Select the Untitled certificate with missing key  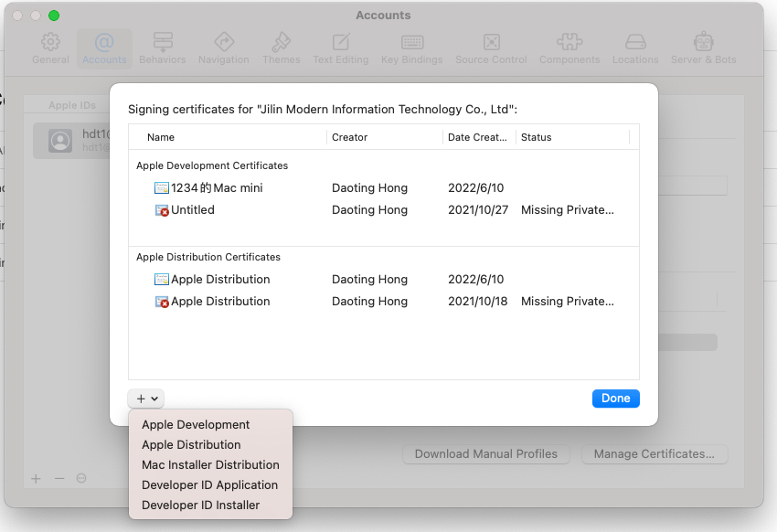click(x=193, y=210)
